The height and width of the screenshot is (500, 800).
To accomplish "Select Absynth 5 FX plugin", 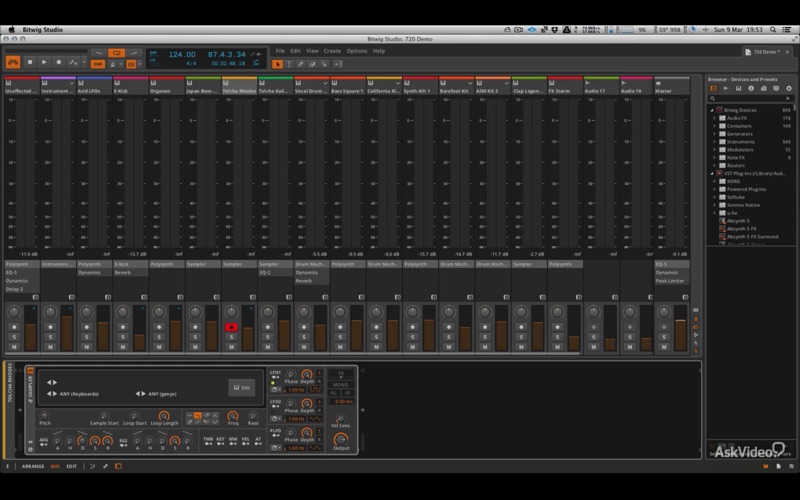I will point(741,229).
